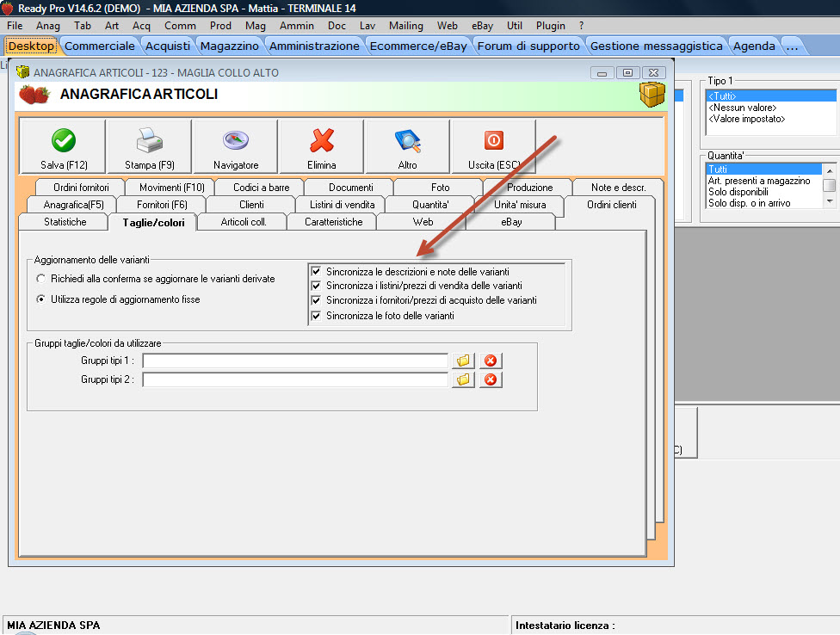840x635 pixels.
Task: Toggle 'Sincronizza le descrizioni e note' checkbox
Action: click(x=316, y=271)
